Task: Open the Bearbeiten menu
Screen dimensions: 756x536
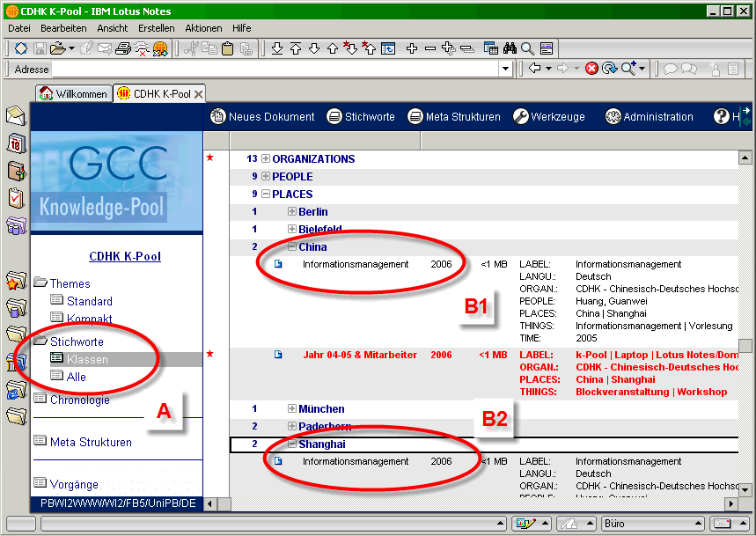Action: pos(63,28)
